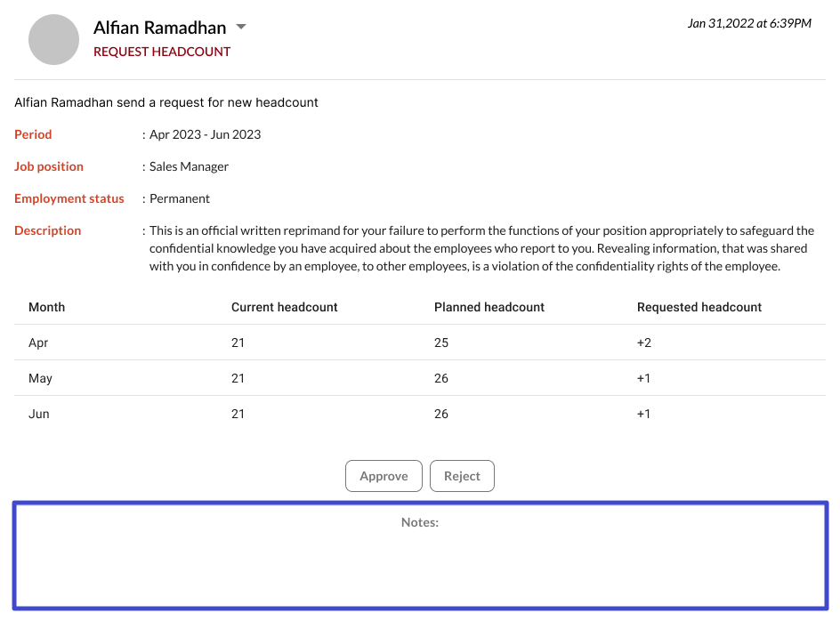
Task: Click the Apr 2023 - Jun 2023 period value
Action: pos(205,134)
